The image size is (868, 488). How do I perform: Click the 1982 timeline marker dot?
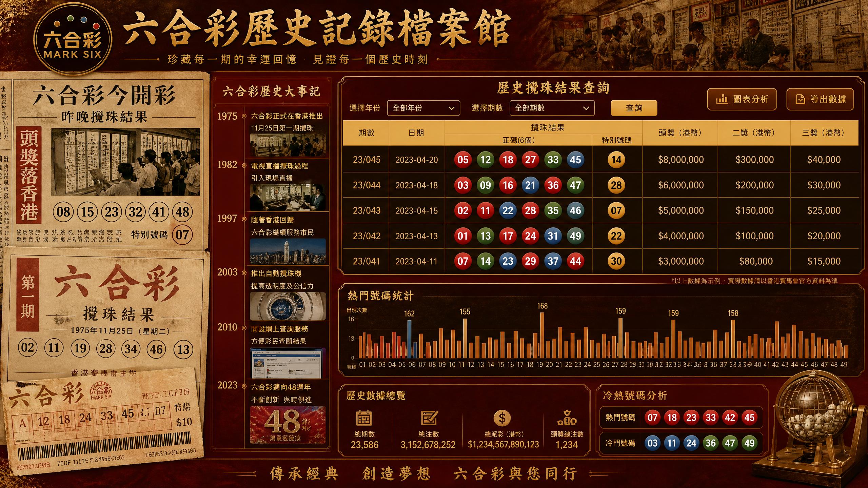point(244,165)
